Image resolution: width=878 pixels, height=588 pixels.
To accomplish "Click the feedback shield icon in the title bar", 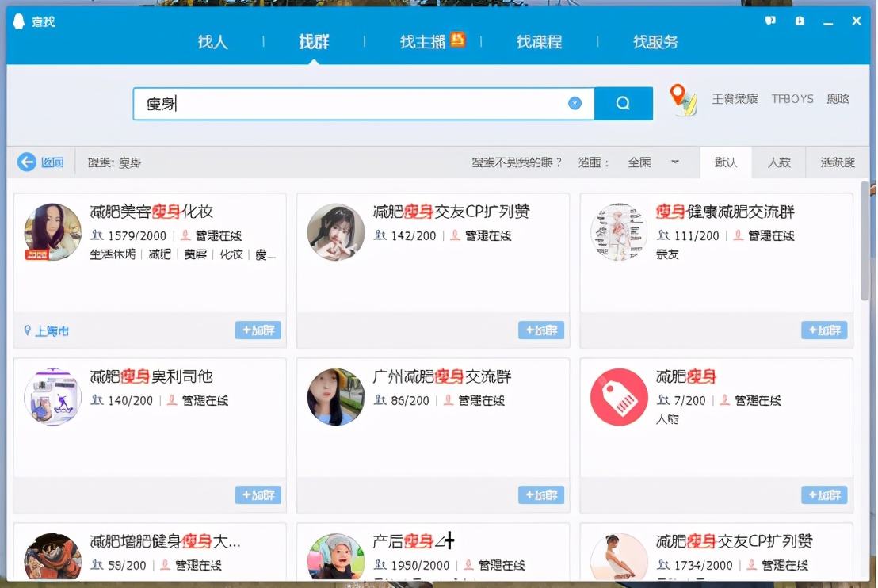I will click(x=770, y=21).
